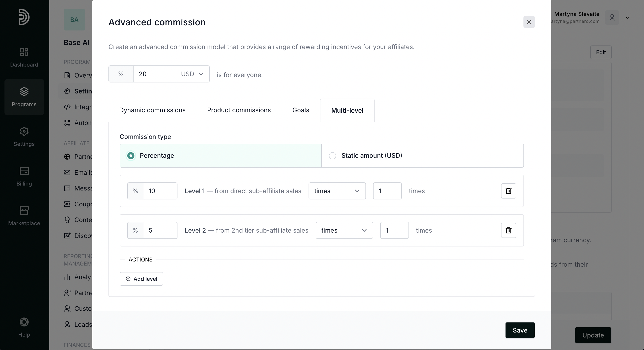Screen dimensions: 644x350
Task: Open the Settings gear in the sidebar
Action: tap(24, 136)
